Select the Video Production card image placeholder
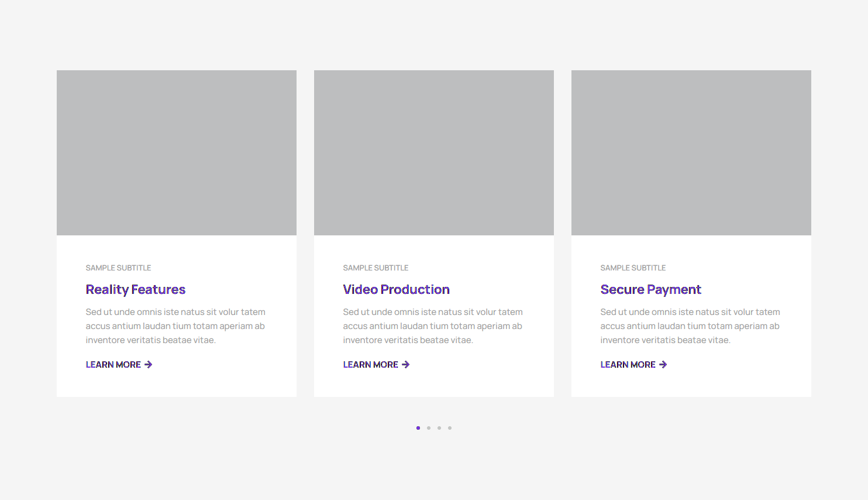The height and width of the screenshot is (500, 868). [434, 153]
